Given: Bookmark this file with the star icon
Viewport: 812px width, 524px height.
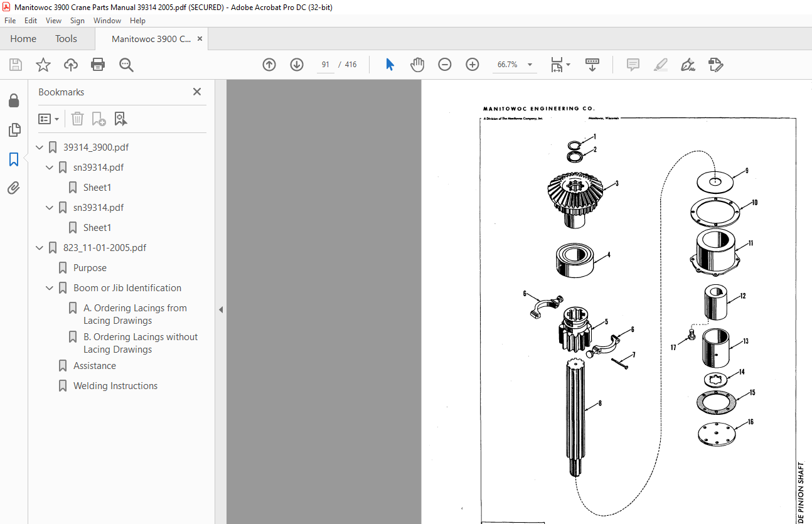Looking at the screenshot, I should 43,65.
